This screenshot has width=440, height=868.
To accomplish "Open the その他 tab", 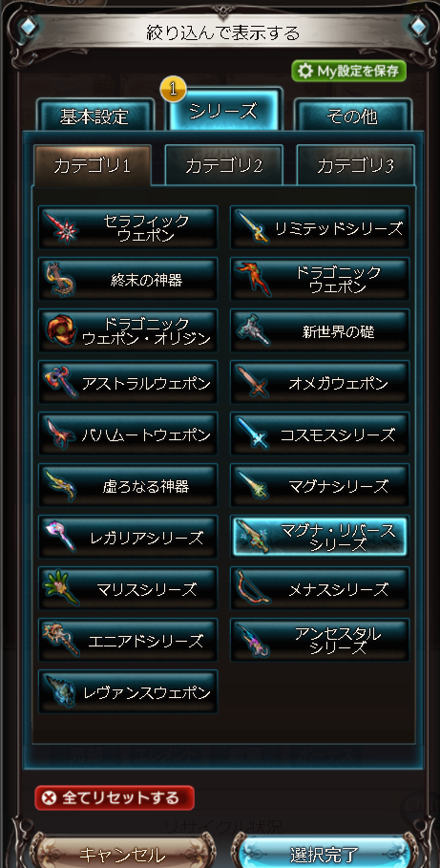I will click(x=353, y=116).
